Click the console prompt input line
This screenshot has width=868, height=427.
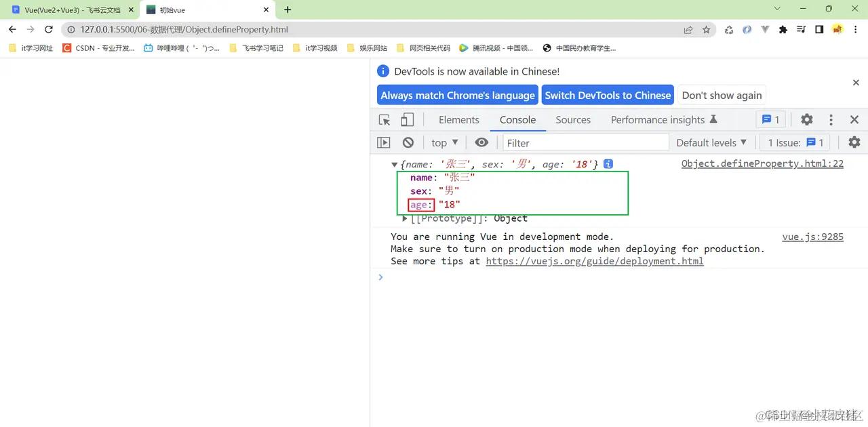pos(617,277)
